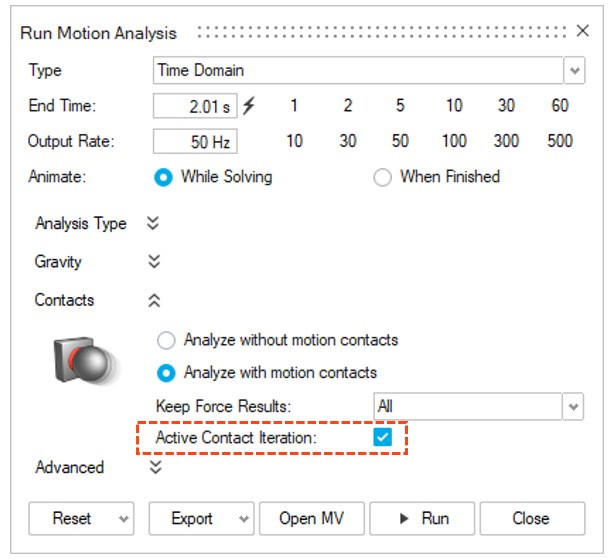Viewport: 615px width, 560px height.
Task: Click the Output Rate input field
Action: coord(195,141)
